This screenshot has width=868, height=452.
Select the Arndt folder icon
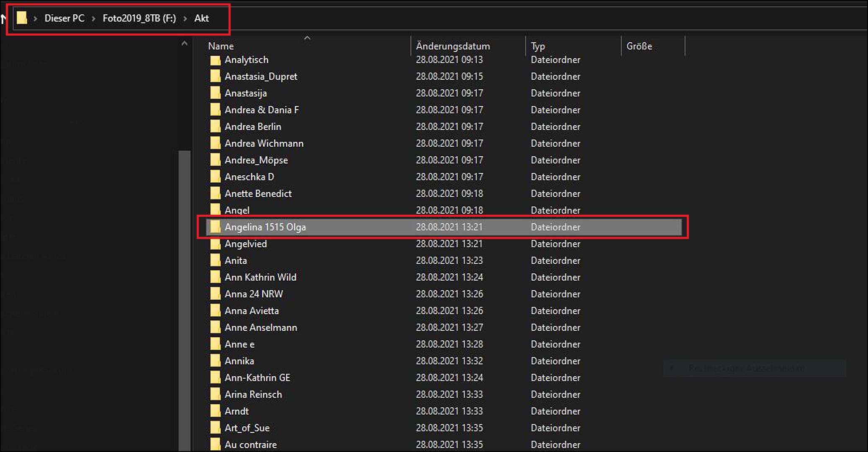pos(215,411)
